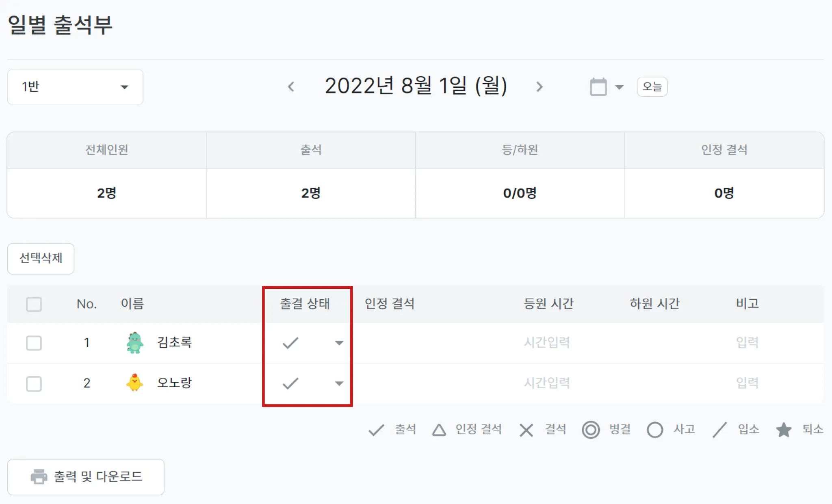The image size is (832, 504).
Task: Click 시간입력 field for 김초록
Action: (547, 342)
